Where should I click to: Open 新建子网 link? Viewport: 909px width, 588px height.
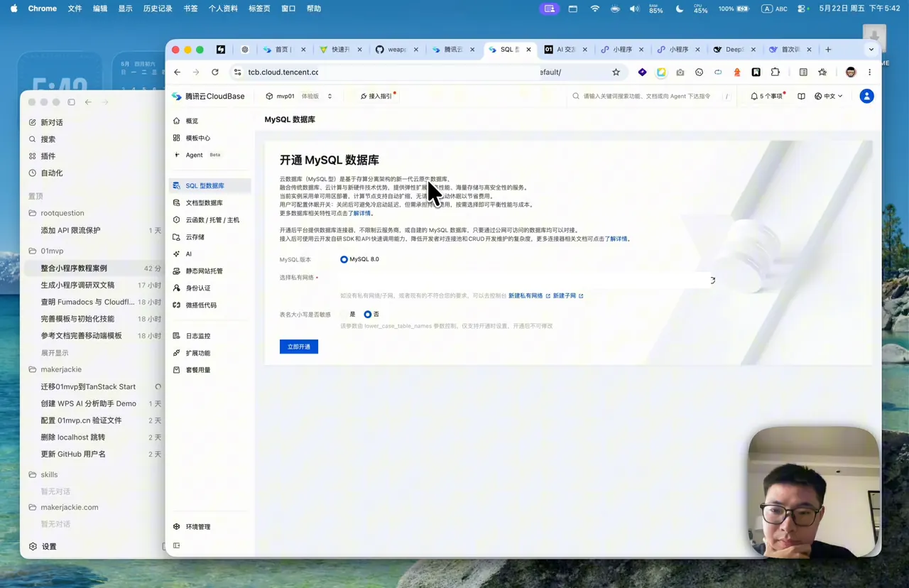coord(564,295)
